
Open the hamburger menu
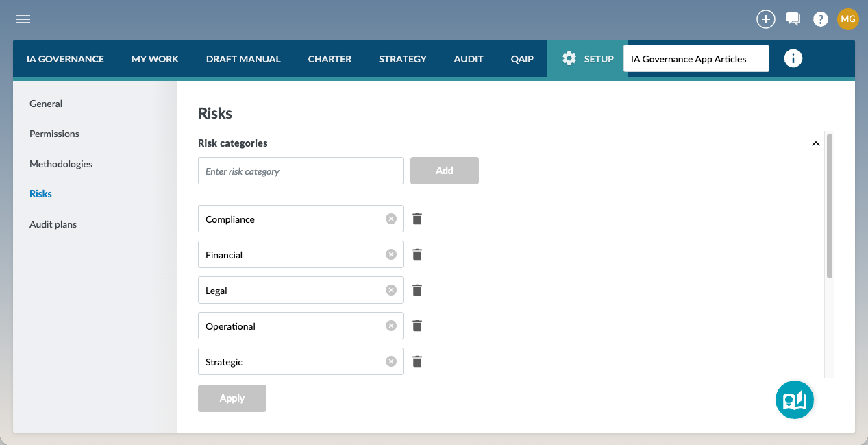pyautogui.click(x=23, y=19)
